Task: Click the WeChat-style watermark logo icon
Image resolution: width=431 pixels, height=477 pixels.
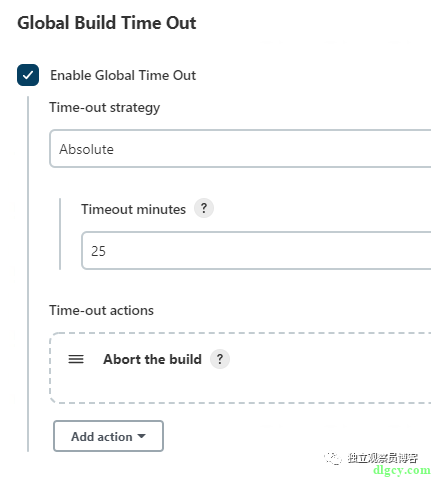Action: pos(333,458)
